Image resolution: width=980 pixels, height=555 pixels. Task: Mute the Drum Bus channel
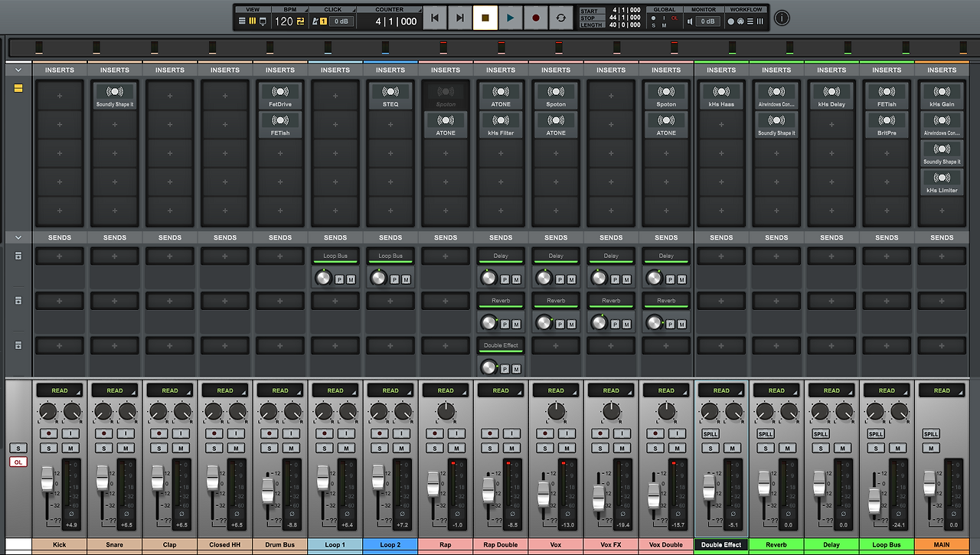point(291,448)
